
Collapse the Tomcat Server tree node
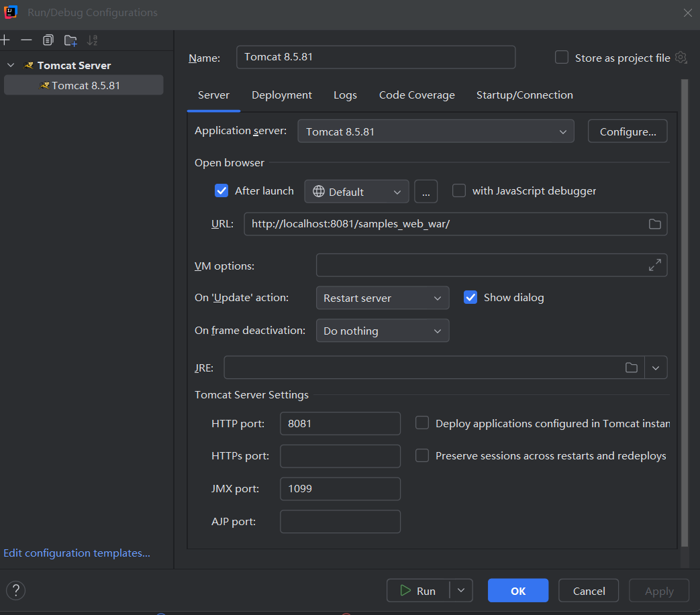(11, 66)
